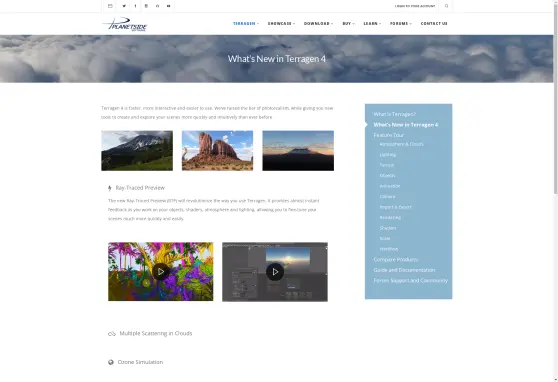Open the snowy mountain thumbnail image
Image resolution: width=558 pixels, height=382 pixels.
[137, 151]
